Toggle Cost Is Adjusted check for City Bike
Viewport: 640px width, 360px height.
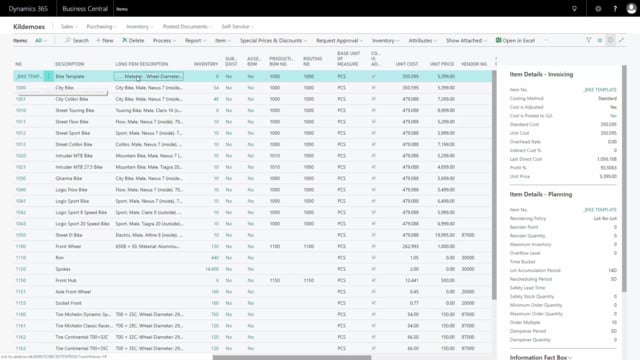pos(373,88)
